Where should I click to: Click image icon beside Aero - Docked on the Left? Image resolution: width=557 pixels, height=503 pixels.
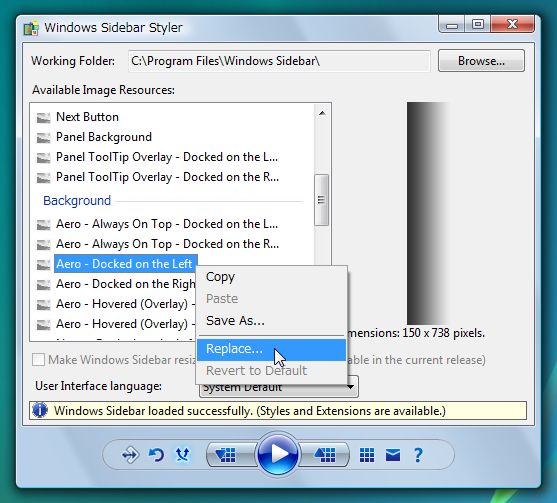(x=43, y=265)
